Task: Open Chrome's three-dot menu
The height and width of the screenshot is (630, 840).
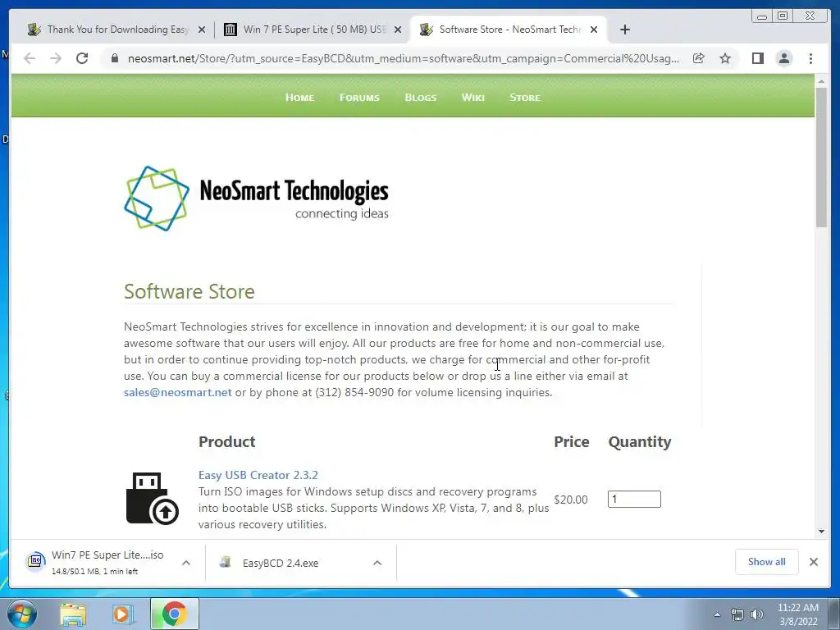Action: point(810,58)
